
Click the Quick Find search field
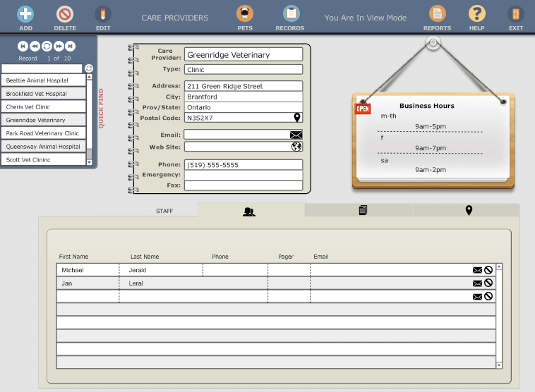point(42,68)
